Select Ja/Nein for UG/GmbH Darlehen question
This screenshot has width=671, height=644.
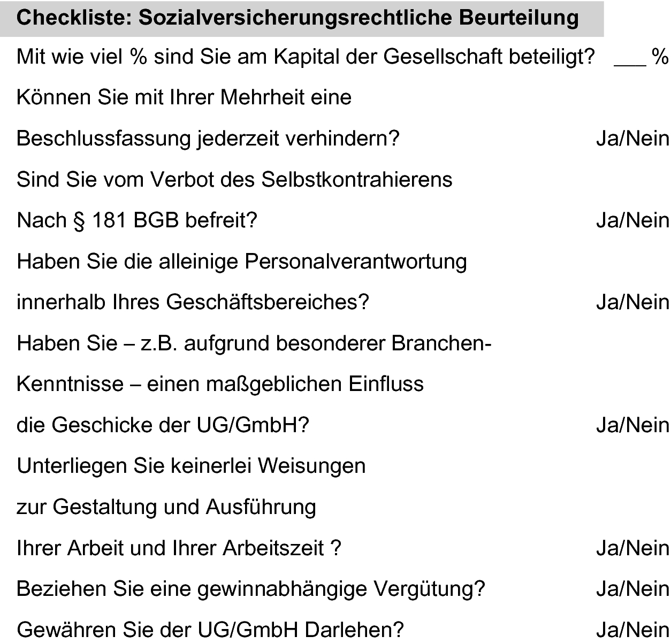[632, 630]
